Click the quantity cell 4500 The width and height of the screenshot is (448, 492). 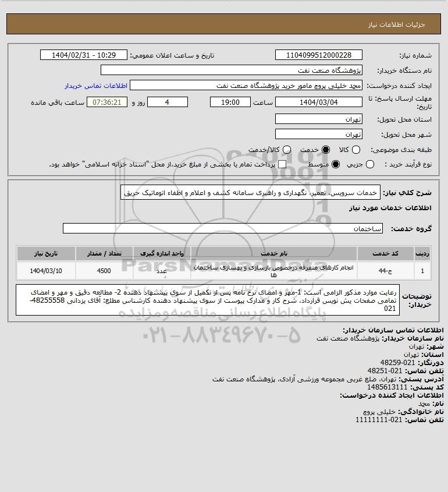(x=104, y=271)
